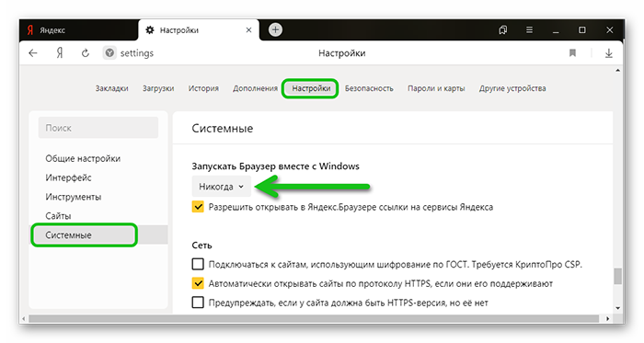The height and width of the screenshot is (343, 644).
Task: Click the vertical scrollbar thumb
Action: 617,276
